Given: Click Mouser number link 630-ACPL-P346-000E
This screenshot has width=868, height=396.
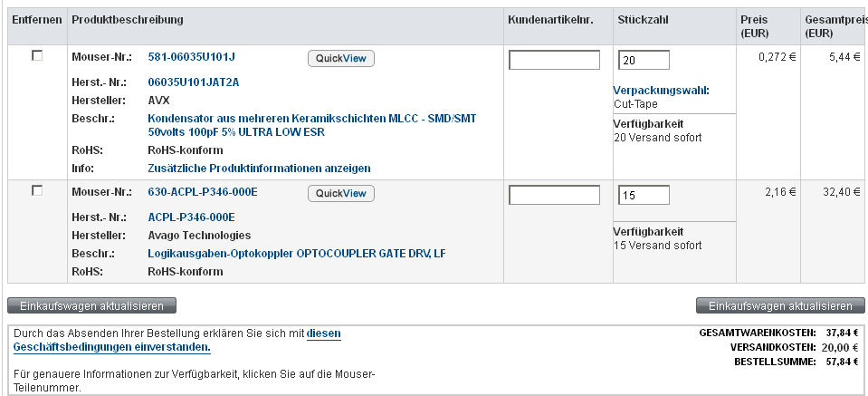Looking at the screenshot, I should pyautogui.click(x=203, y=192).
